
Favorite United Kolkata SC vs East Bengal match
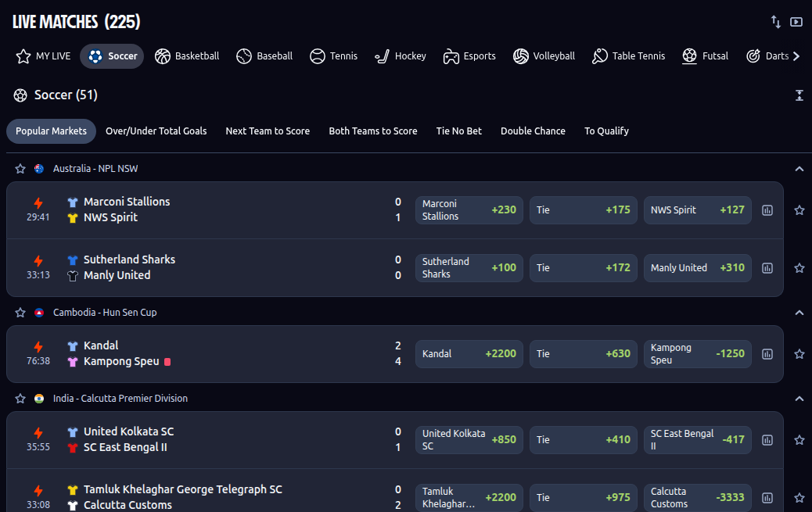coord(799,440)
